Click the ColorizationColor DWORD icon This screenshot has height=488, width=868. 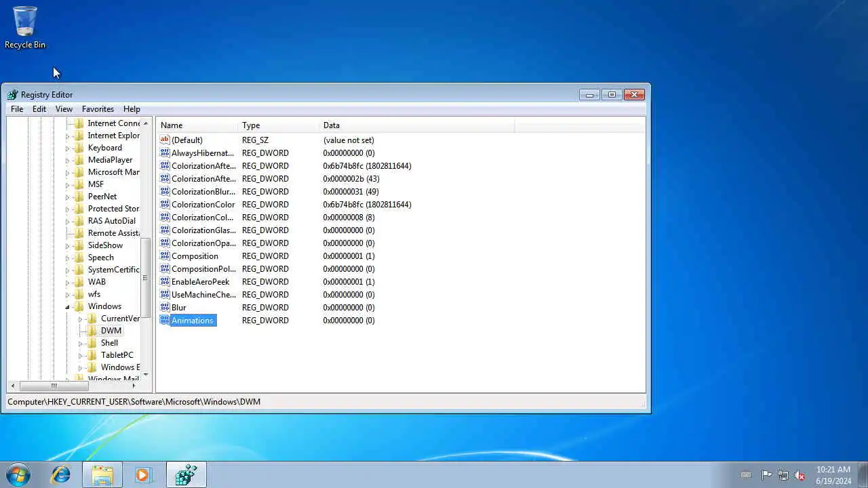pos(164,205)
